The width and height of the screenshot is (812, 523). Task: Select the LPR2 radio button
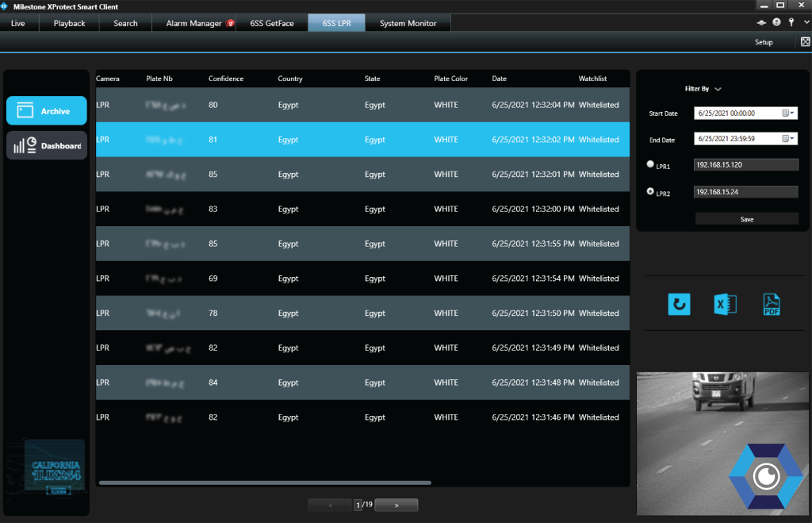[650, 191]
